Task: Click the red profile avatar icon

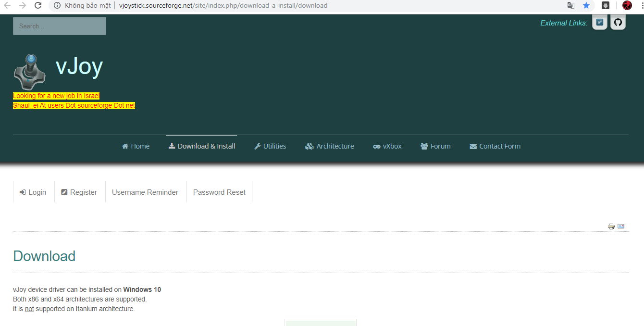Action: click(x=627, y=5)
